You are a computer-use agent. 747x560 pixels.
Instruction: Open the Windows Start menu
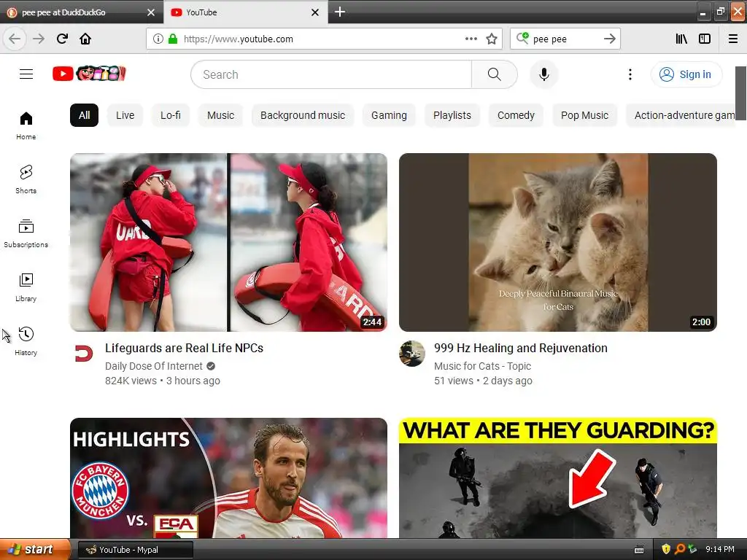click(x=35, y=550)
